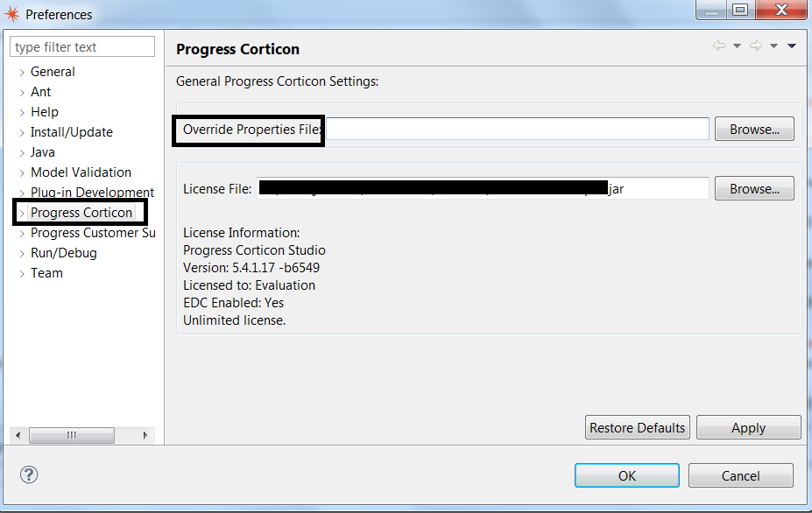Open the back history dropdown arrow
Viewport: 812px width, 513px height.
pyautogui.click(x=737, y=46)
